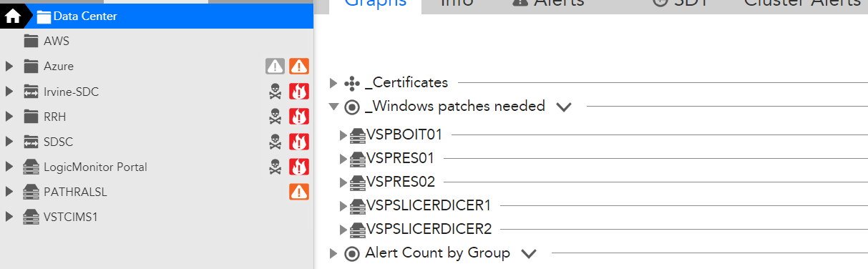Click PATHRALSL orange error alert icon
This screenshot has width=868, height=269.
click(x=298, y=192)
